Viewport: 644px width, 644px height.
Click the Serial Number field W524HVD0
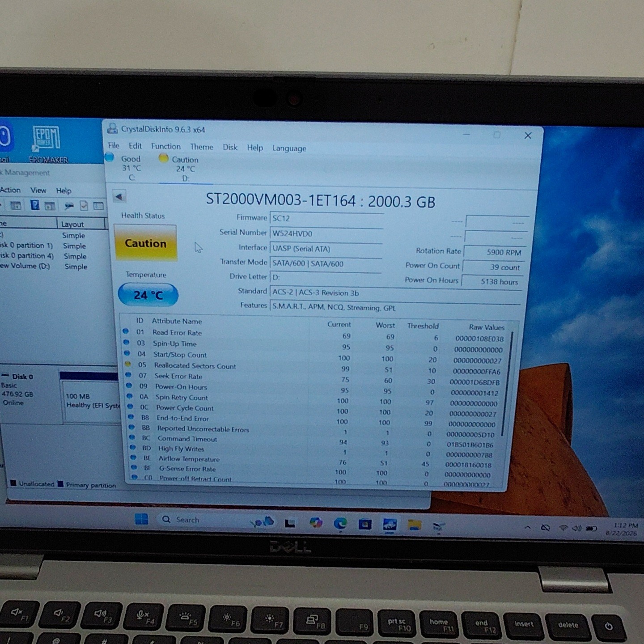point(326,234)
